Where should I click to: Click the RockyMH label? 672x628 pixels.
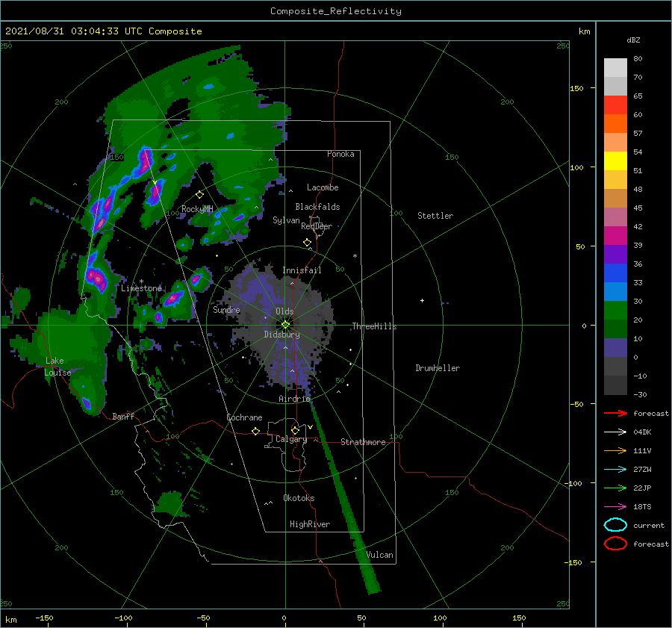coord(197,209)
